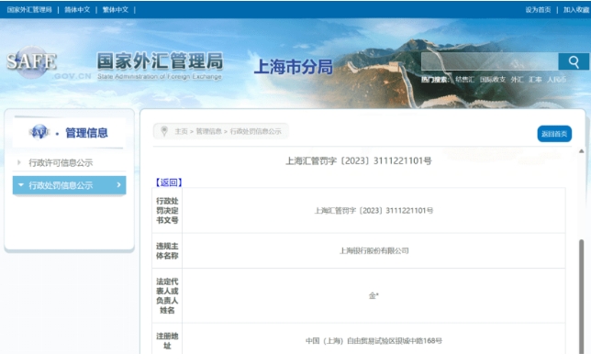This screenshot has width=591, height=364.
Task: Open 行政许可信息公示 menu item
Action: point(61,162)
